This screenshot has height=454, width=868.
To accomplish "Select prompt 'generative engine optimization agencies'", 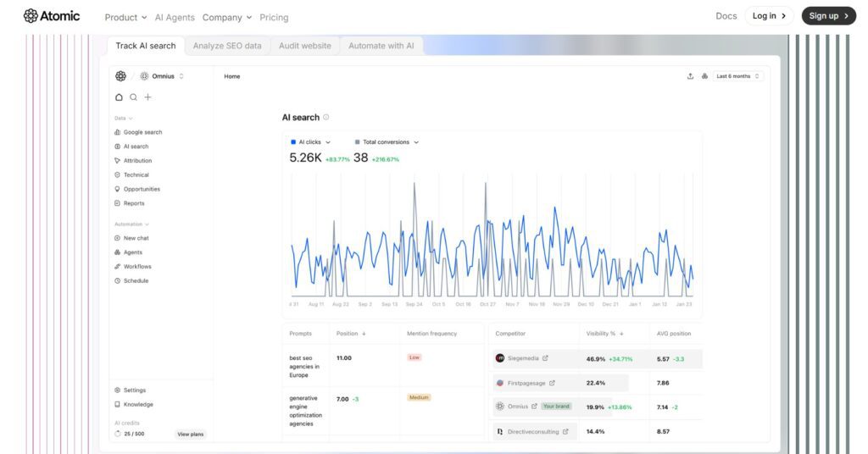I will click(305, 411).
